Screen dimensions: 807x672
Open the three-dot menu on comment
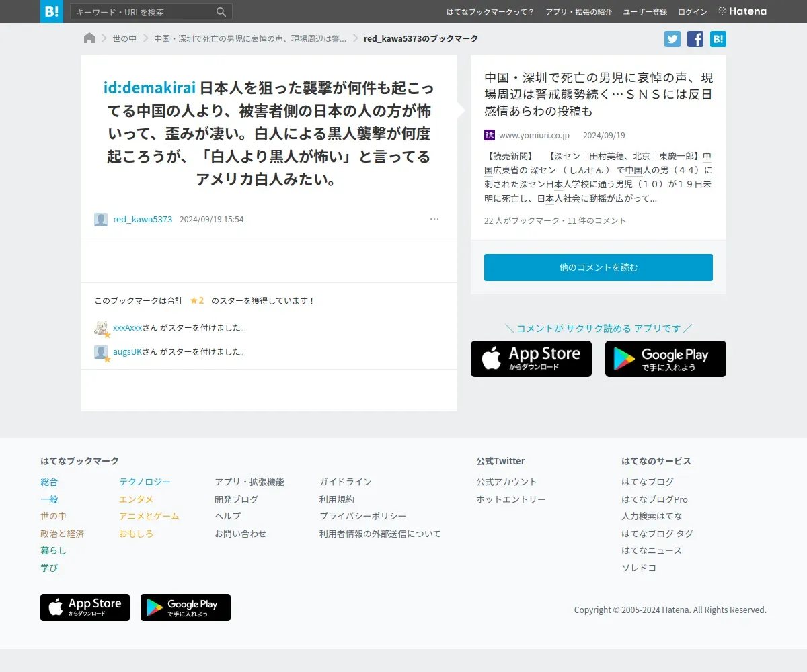434,219
